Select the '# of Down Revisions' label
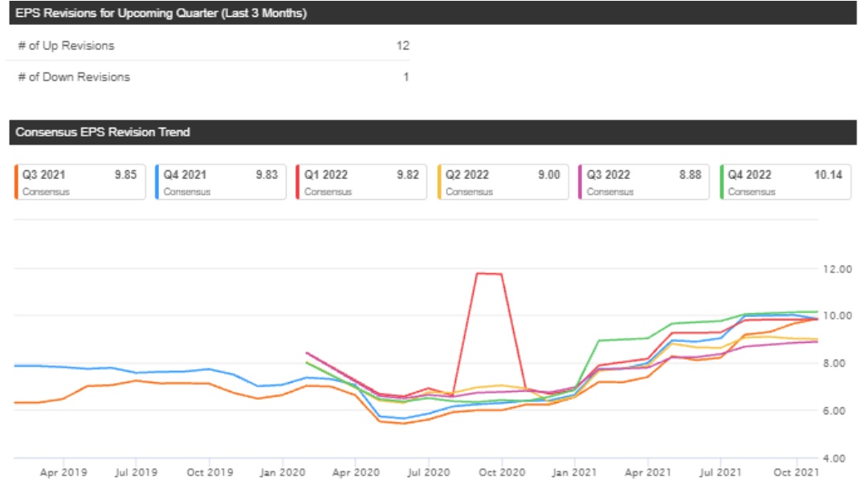This screenshot has height=497, width=868. pyautogui.click(x=74, y=77)
